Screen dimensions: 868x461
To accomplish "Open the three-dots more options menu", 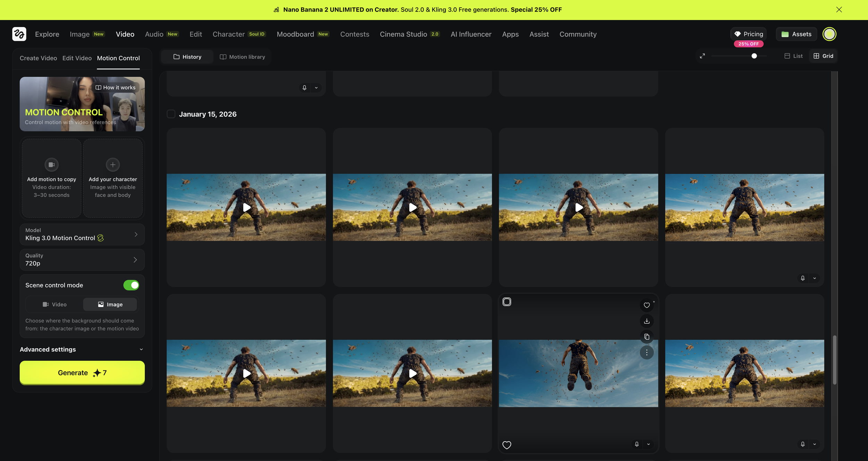I will click(x=646, y=353).
